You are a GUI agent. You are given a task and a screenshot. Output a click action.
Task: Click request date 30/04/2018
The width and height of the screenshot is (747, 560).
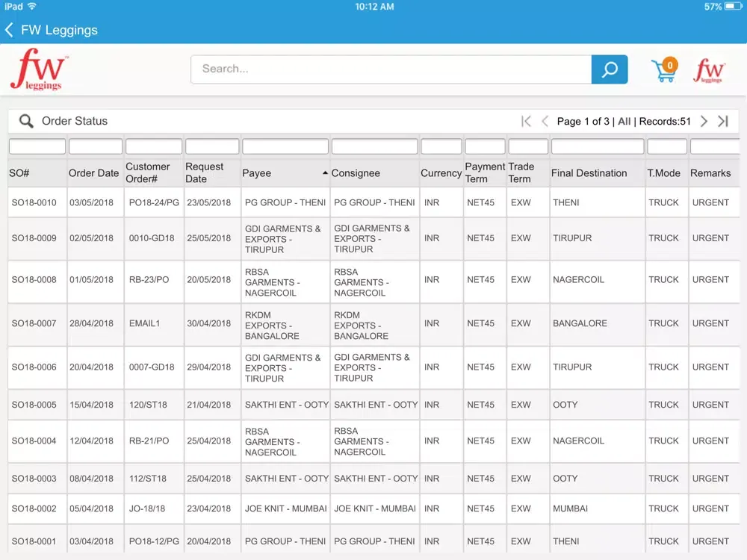(208, 324)
